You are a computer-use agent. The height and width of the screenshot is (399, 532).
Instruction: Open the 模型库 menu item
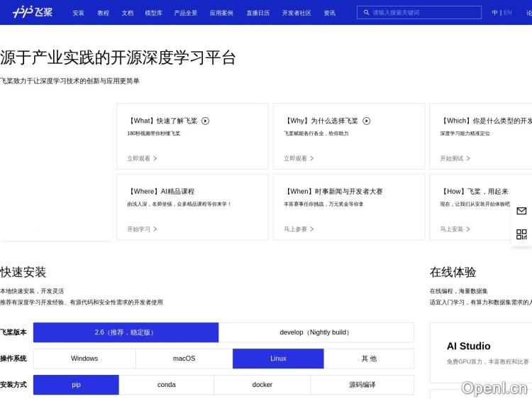tap(154, 13)
